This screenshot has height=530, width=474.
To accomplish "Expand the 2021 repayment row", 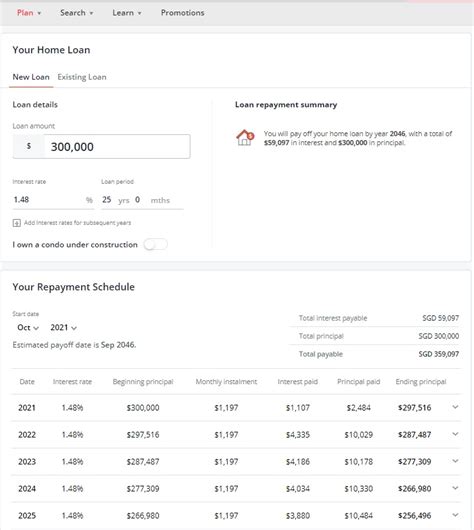I will tap(455, 407).
